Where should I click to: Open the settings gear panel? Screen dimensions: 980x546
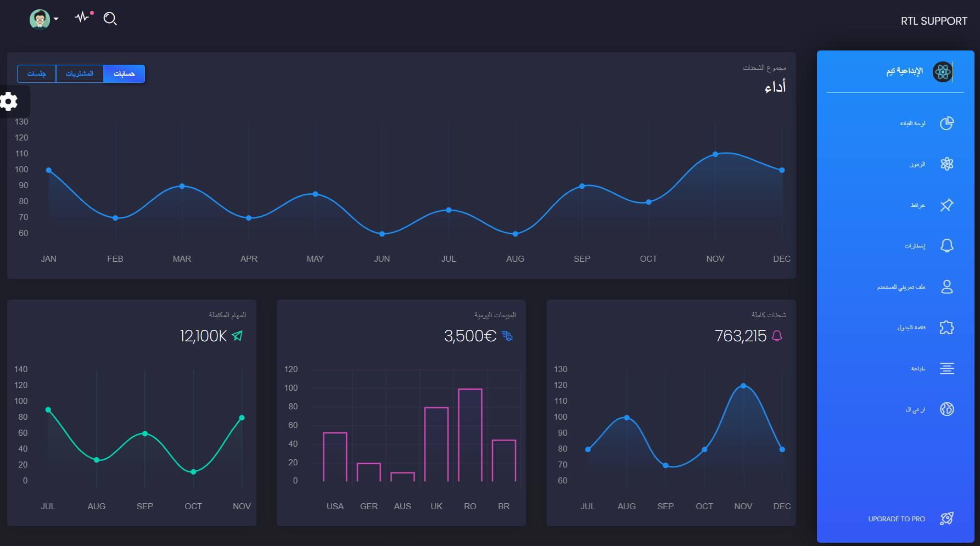(x=9, y=101)
